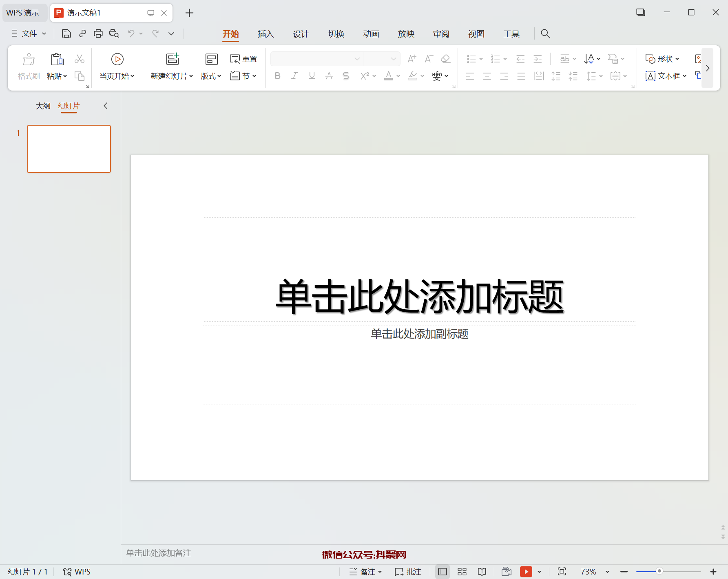Click the Save icon in quick toolbar
This screenshot has height=579, width=728.
[x=66, y=33]
